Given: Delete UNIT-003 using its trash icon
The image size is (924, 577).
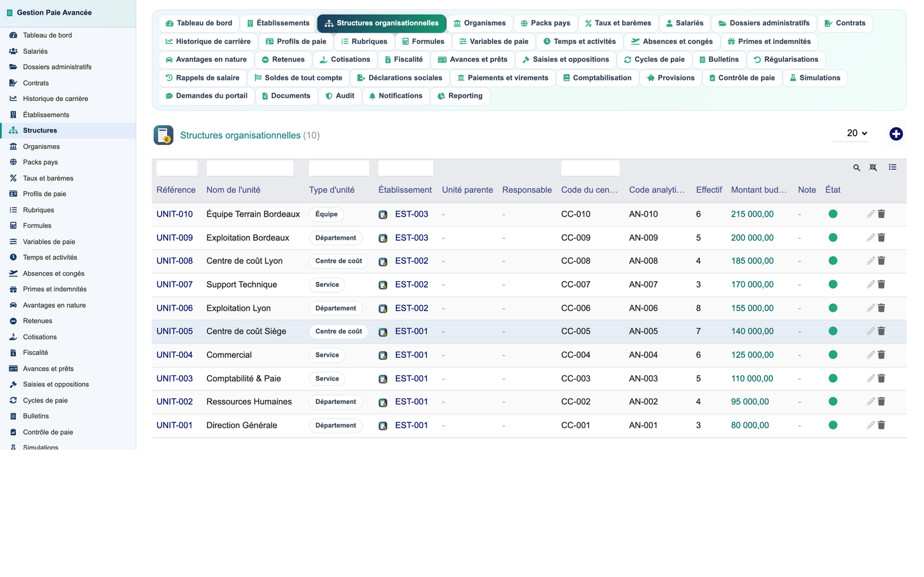Looking at the screenshot, I should coord(881,378).
